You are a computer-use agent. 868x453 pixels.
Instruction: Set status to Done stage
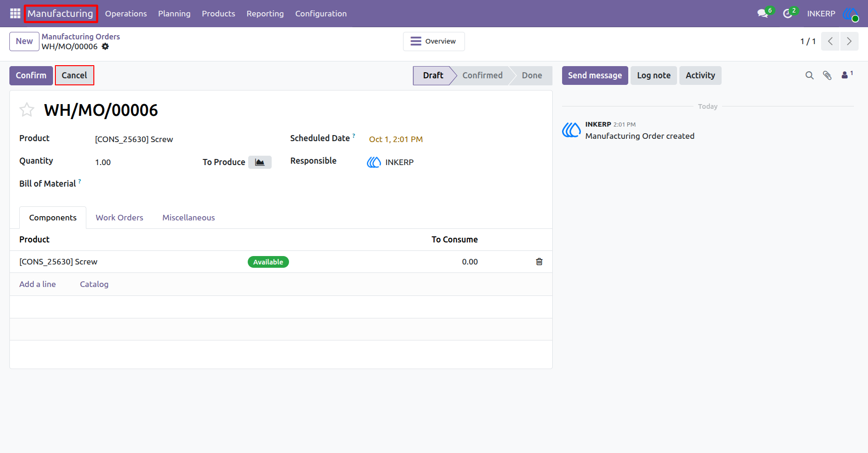coord(532,75)
